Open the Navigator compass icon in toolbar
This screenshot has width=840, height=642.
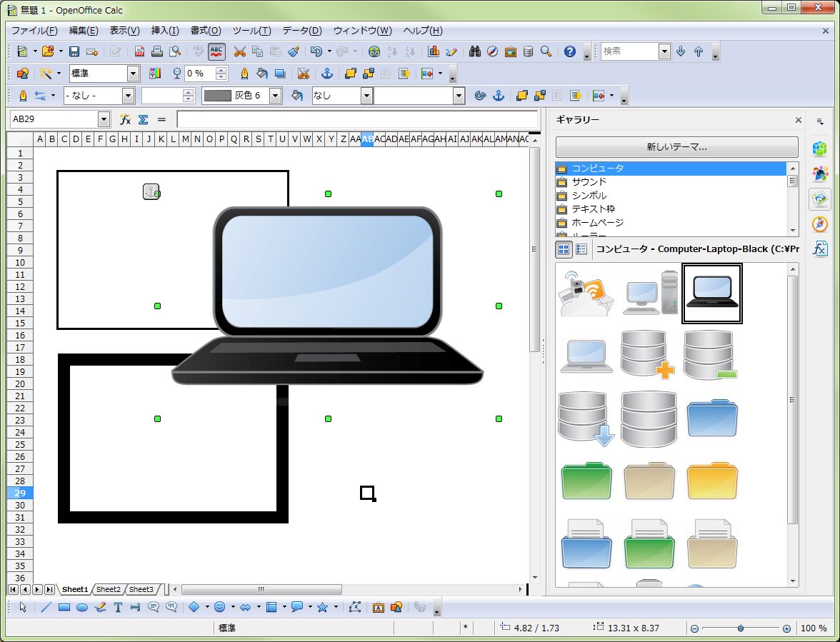tap(492, 51)
